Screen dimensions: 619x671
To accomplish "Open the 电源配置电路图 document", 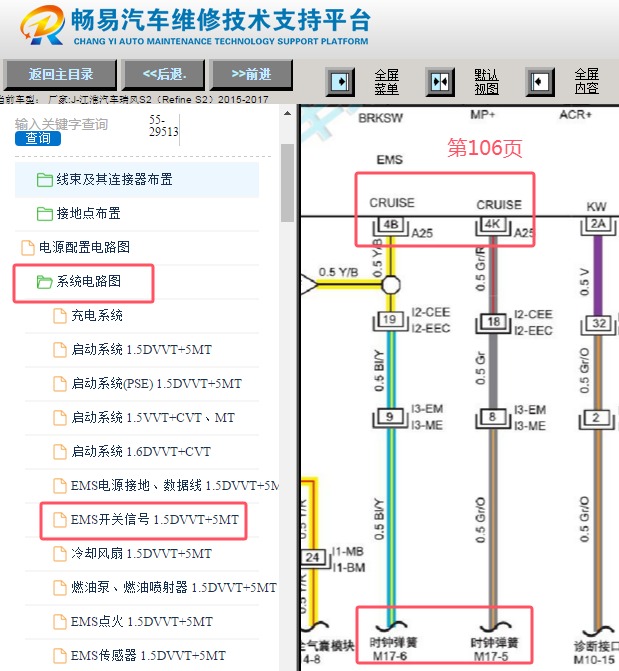I will click(x=84, y=247).
